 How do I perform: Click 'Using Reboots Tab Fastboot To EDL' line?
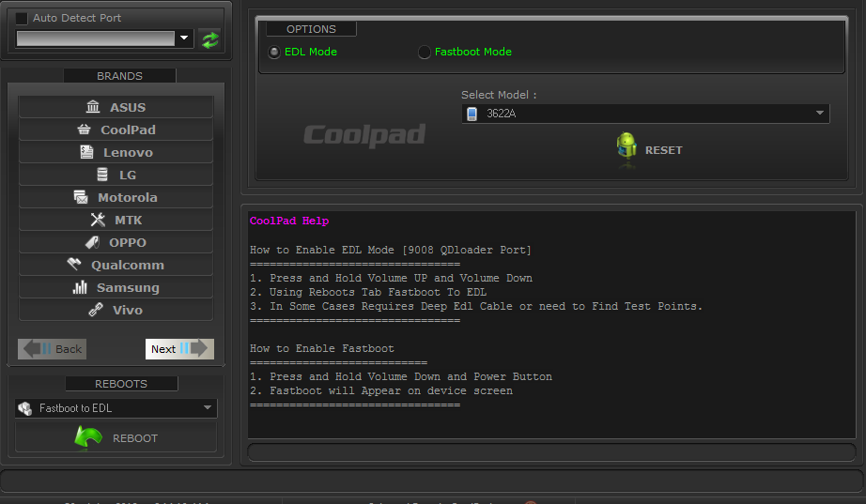click(x=368, y=292)
